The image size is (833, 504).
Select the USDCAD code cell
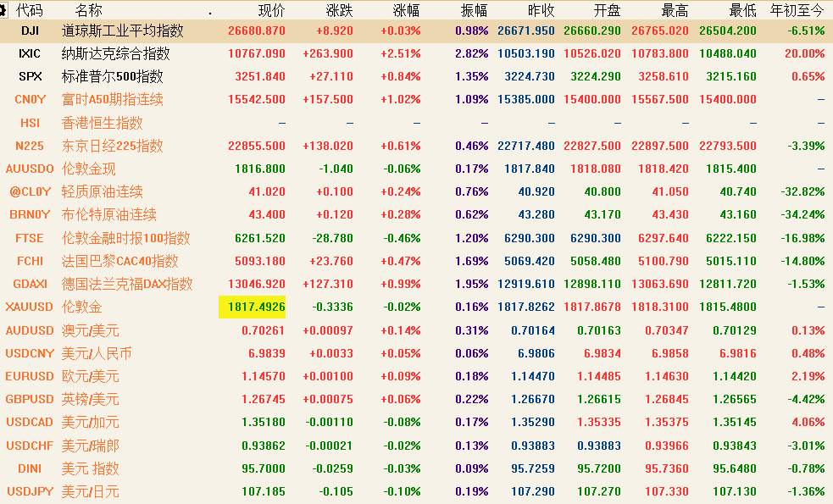pyautogui.click(x=30, y=422)
